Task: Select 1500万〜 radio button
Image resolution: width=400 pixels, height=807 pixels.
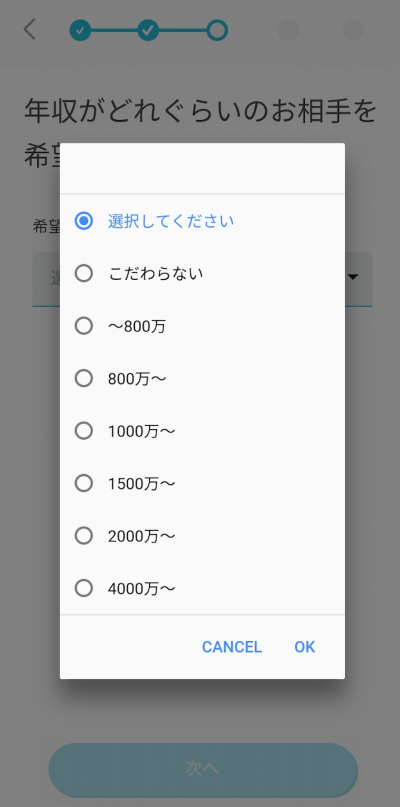Action: click(x=202, y=483)
